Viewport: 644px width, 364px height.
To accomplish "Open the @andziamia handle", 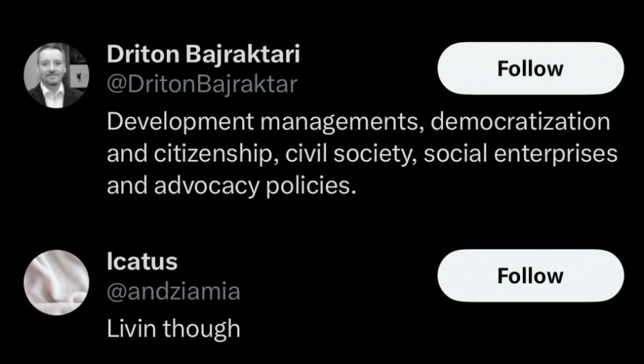I will click(x=173, y=292).
